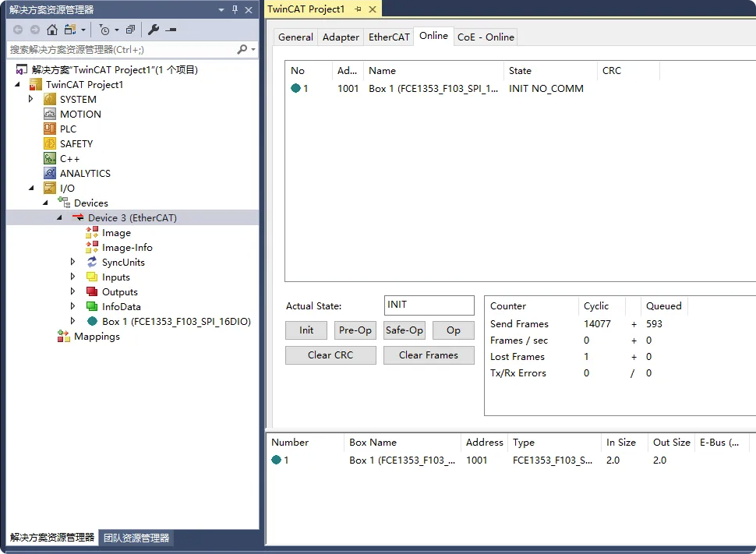Click the Mappings node icon in the tree
The height and width of the screenshot is (554, 756).
click(x=64, y=337)
